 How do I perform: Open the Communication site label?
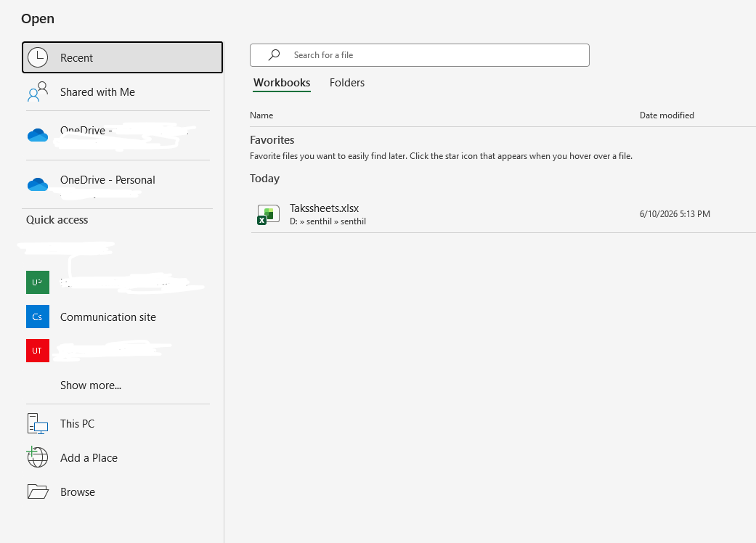108,317
